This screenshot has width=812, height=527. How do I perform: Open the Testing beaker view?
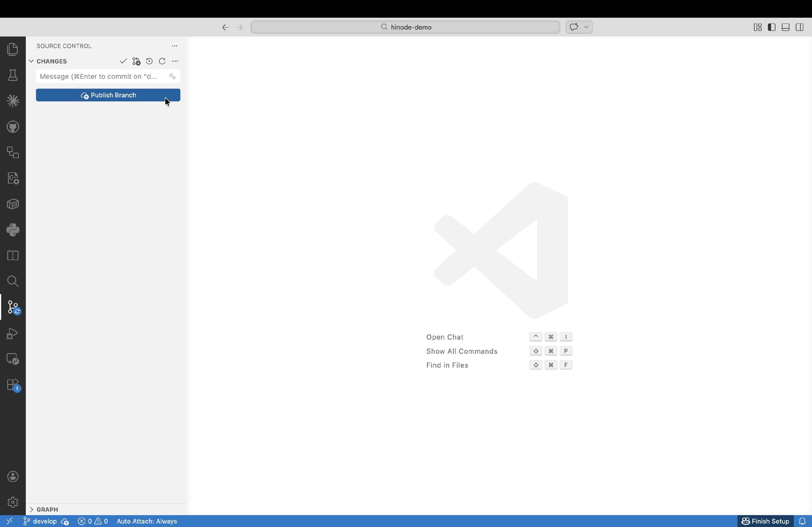point(13,75)
